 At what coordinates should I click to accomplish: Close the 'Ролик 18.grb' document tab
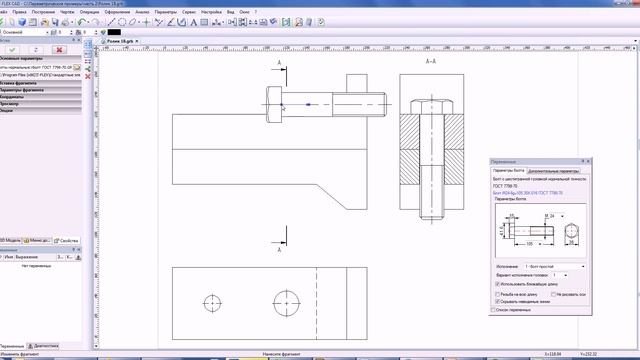[137, 41]
